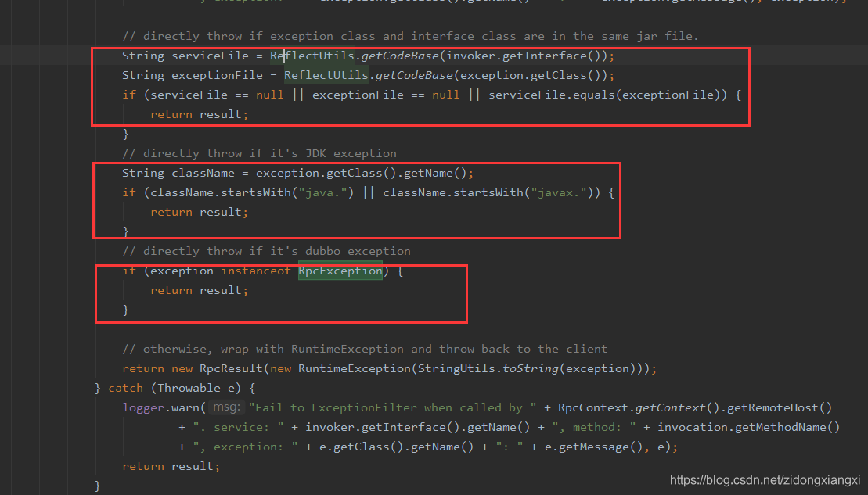Click return result under the instanceof check
The width and height of the screenshot is (868, 495).
(x=200, y=290)
